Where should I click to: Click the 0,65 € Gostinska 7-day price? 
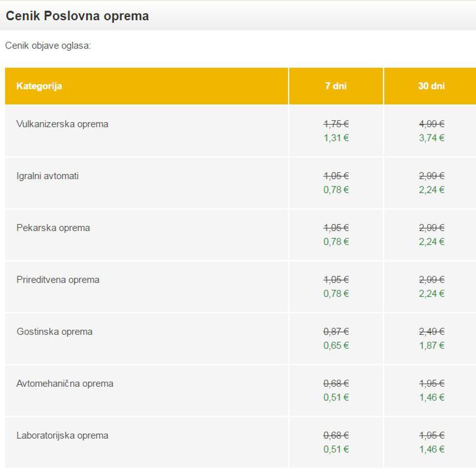(x=336, y=345)
